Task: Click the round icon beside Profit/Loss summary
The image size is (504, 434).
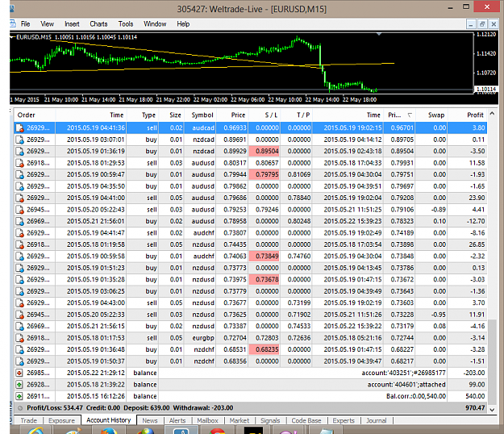Action: point(20,408)
